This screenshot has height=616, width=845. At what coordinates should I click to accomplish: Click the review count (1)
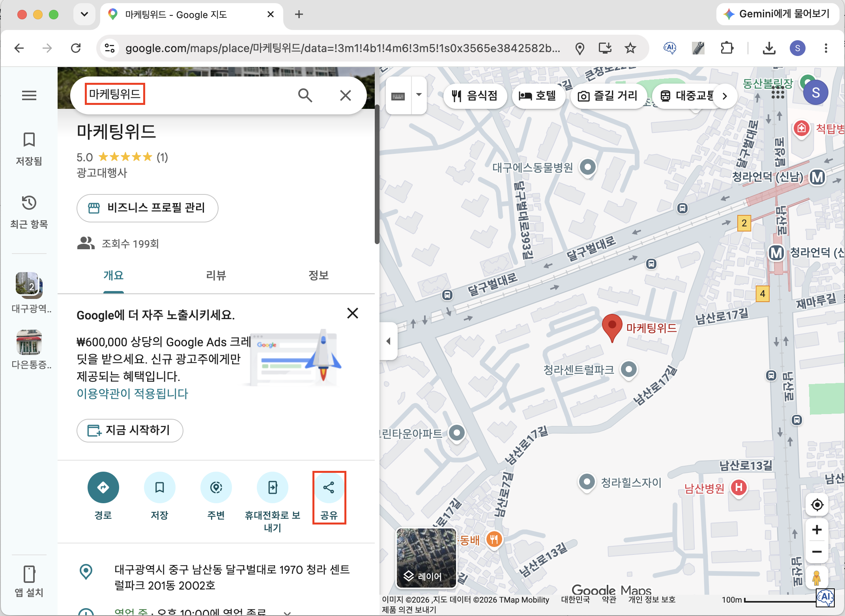(162, 157)
